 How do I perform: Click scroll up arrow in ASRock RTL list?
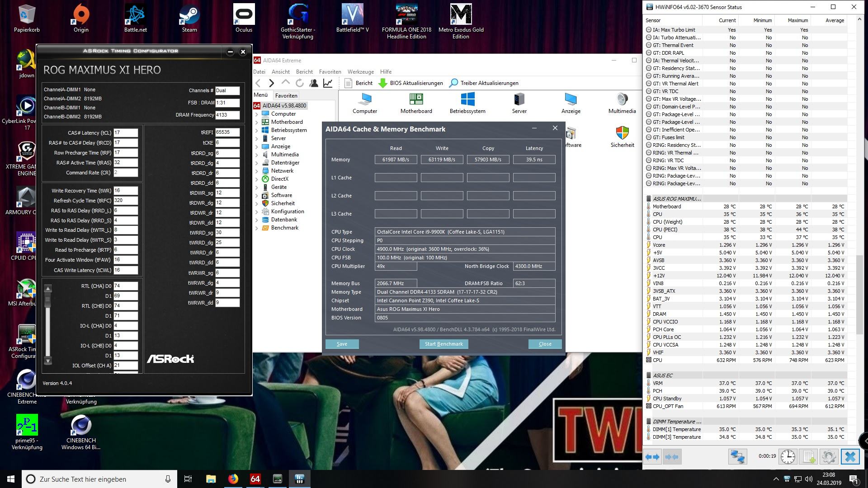tap(48, 288)
